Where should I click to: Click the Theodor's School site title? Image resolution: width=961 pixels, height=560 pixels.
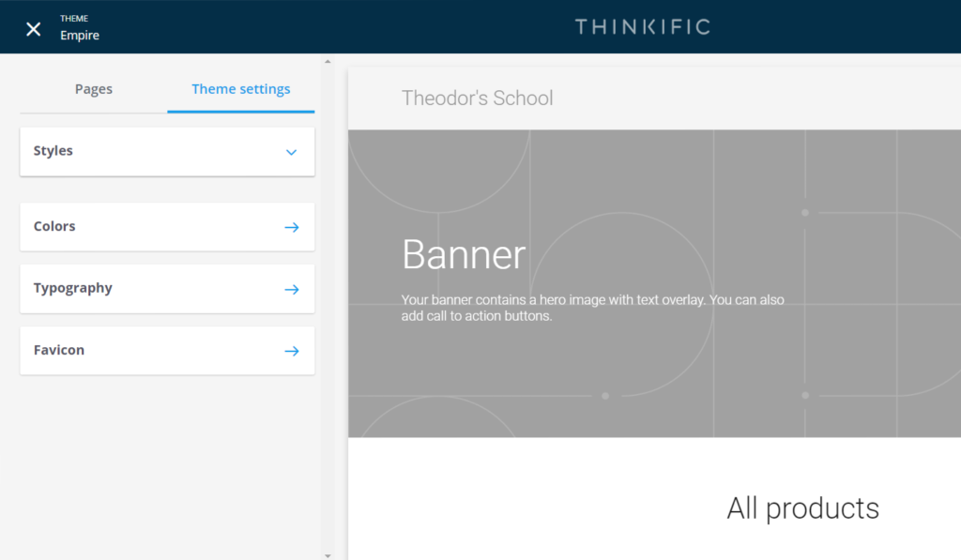pyautogui.click(x=477, y=98)
